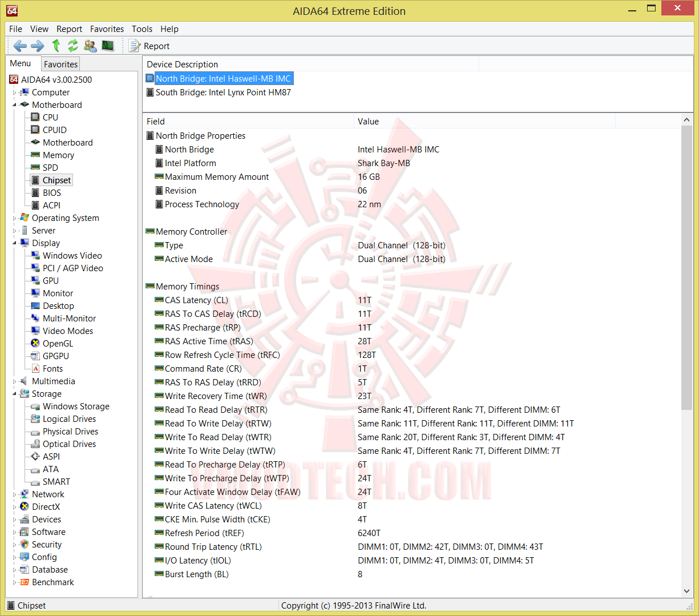Open the File menu
The height and width of the screenshot is (616, 699).
16,29
